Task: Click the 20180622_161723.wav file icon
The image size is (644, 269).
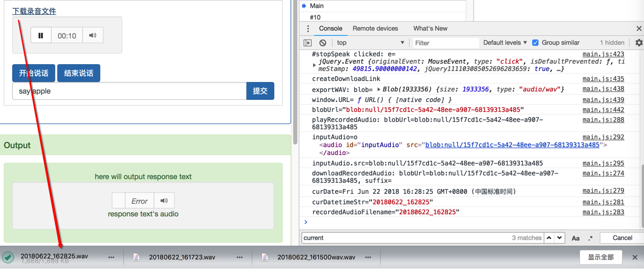Action: pos(136,257)
